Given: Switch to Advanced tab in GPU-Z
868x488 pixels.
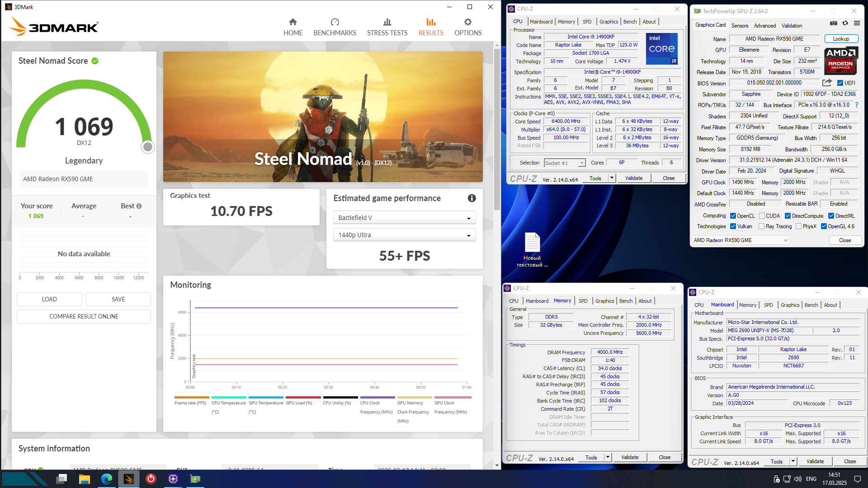Looking at the screenshot, I should [765, 26].
